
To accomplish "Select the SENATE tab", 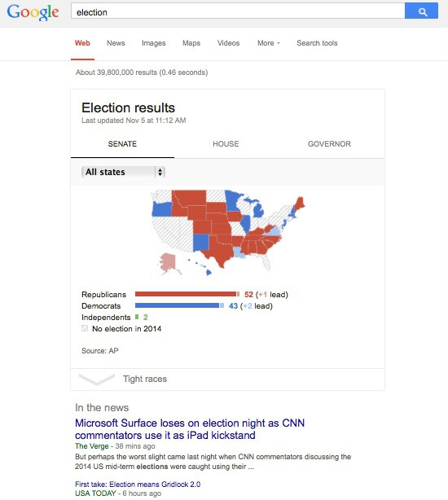I will click(122, 144).
